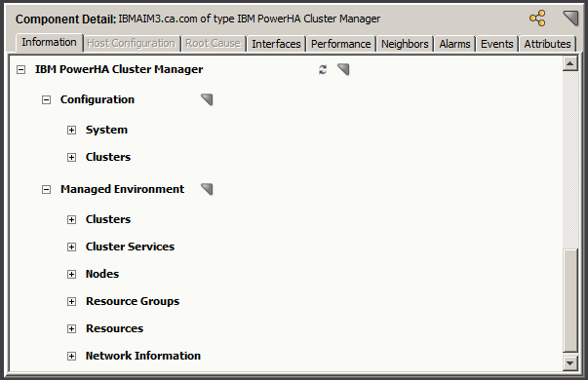Expand Clusters under Managed Environment
The height and width of the screenshot is (380, 588).
click(71, 219)
